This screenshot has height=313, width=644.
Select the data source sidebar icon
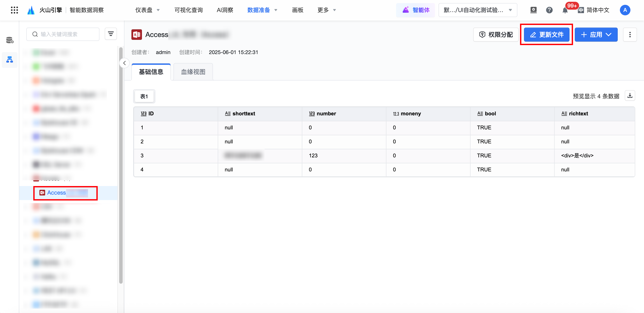[x=10, y=40]
